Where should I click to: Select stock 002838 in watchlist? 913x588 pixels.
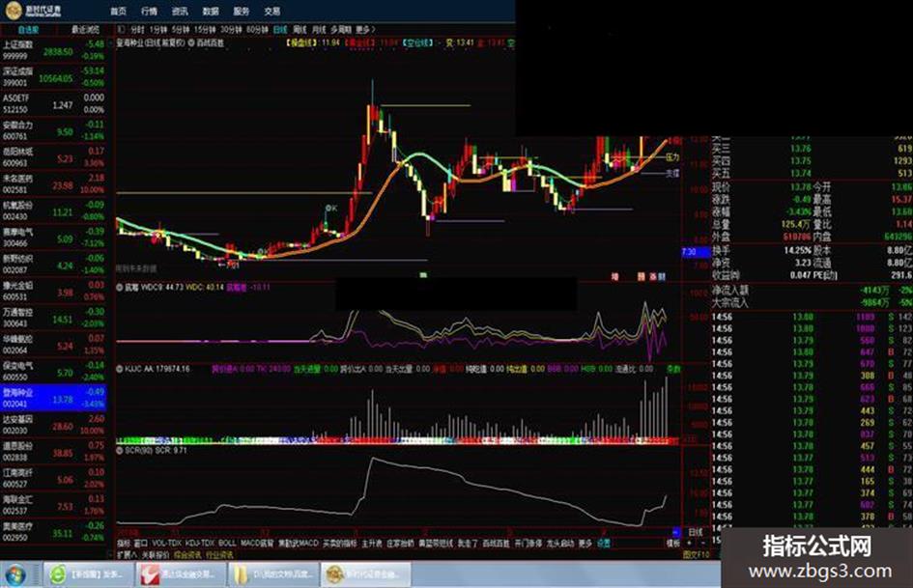pyautogui.click(x=53, y=452)
